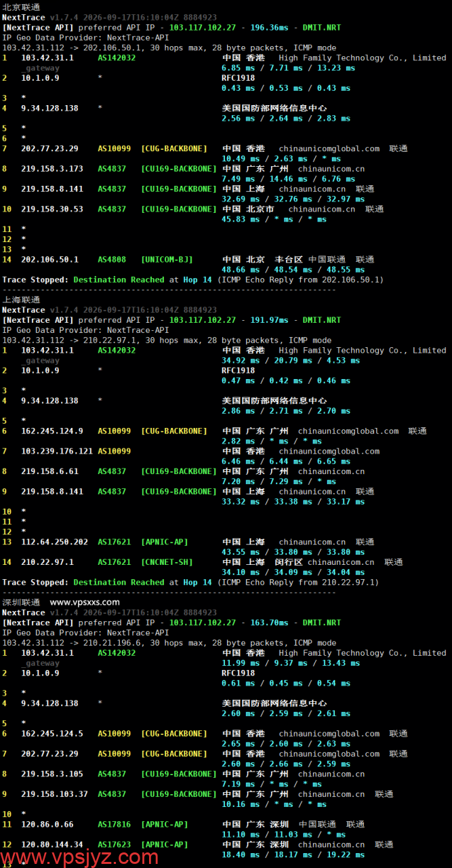452x868 pixels.
Task: Click latency 11.99 ms / 9.37 ms / 13.43 ms
Action: pos(291,663)
